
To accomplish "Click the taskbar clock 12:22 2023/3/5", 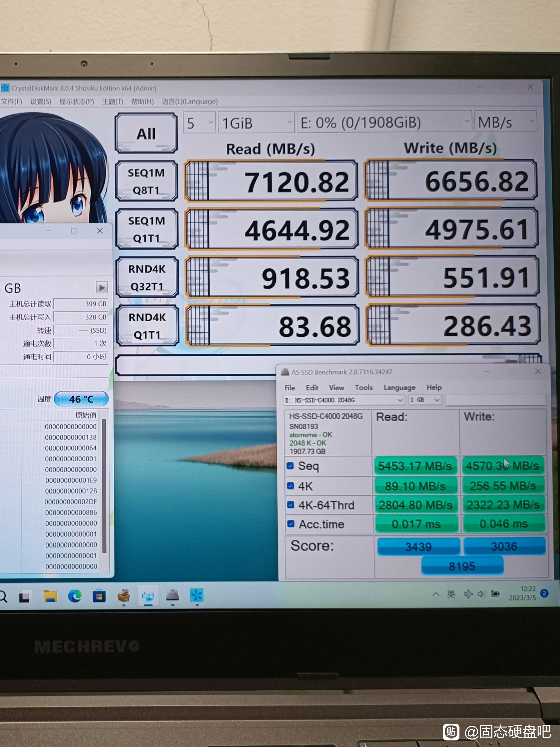I will (x=523, y=593).
